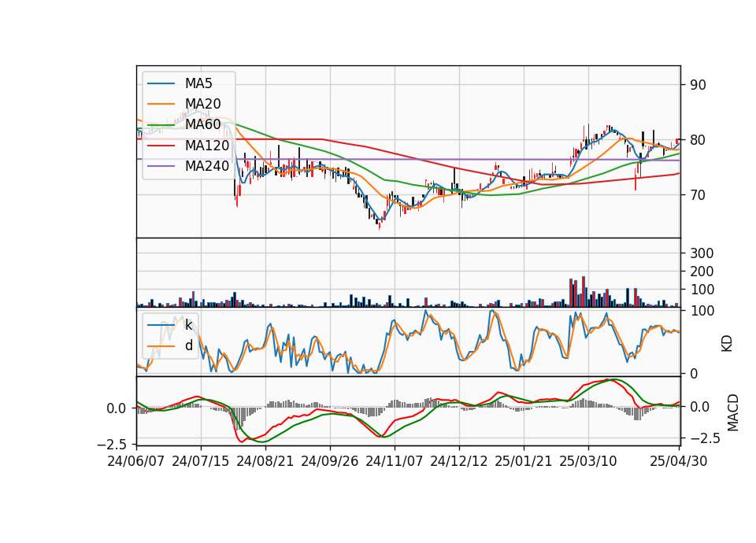Click the blue MA5 legend line swatch
This screenshot has height=543, width=756.
161,84
